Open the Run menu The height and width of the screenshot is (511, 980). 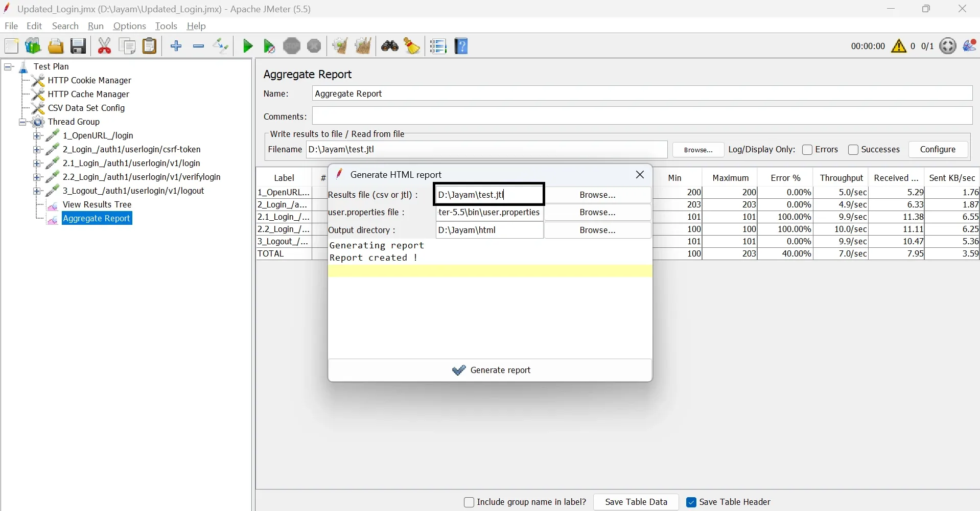96,26
